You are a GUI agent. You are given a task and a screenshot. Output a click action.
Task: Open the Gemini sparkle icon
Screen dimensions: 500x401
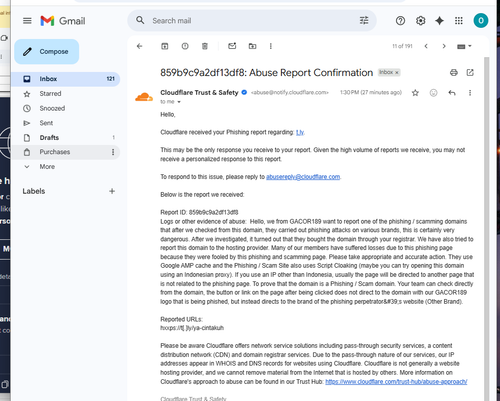coord(440,21)
